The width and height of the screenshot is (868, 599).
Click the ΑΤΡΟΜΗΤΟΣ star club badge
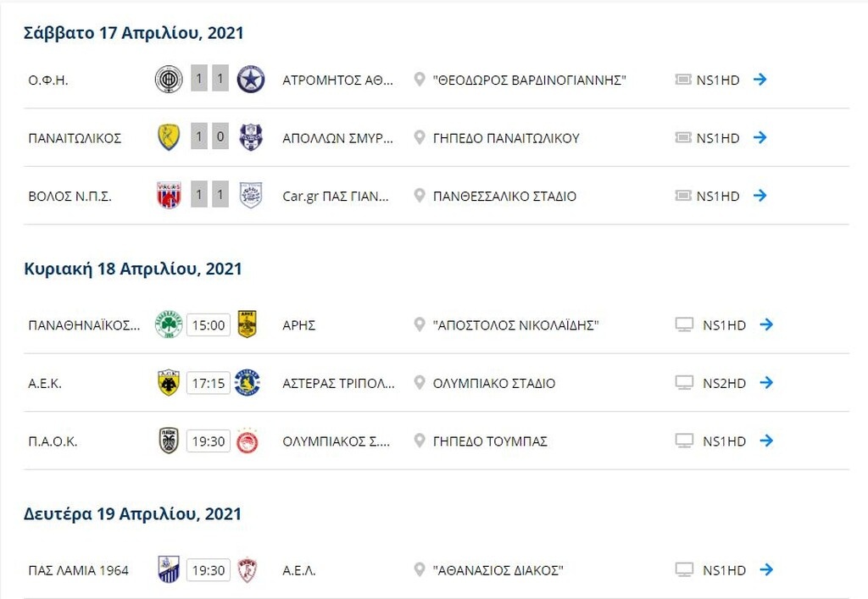250,79
